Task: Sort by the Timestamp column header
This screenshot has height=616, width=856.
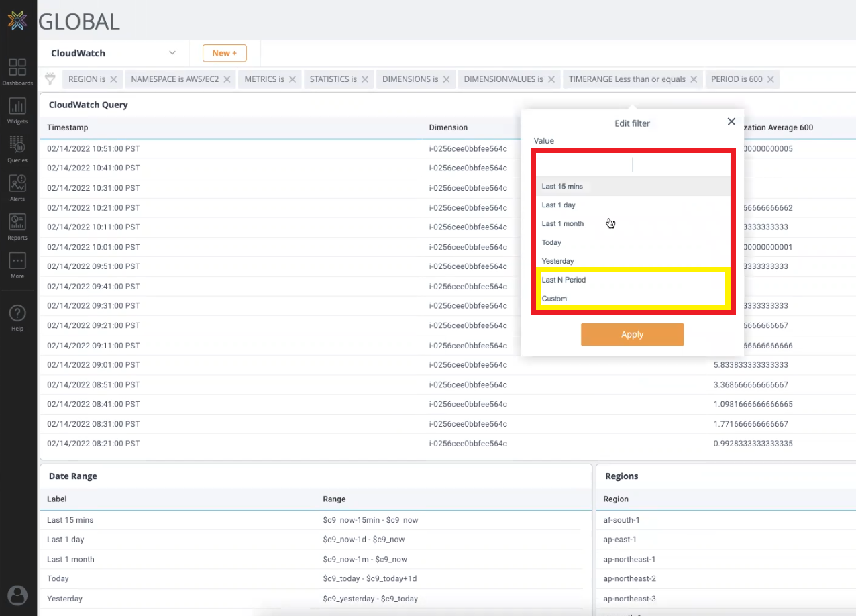Action: point(68,127)
